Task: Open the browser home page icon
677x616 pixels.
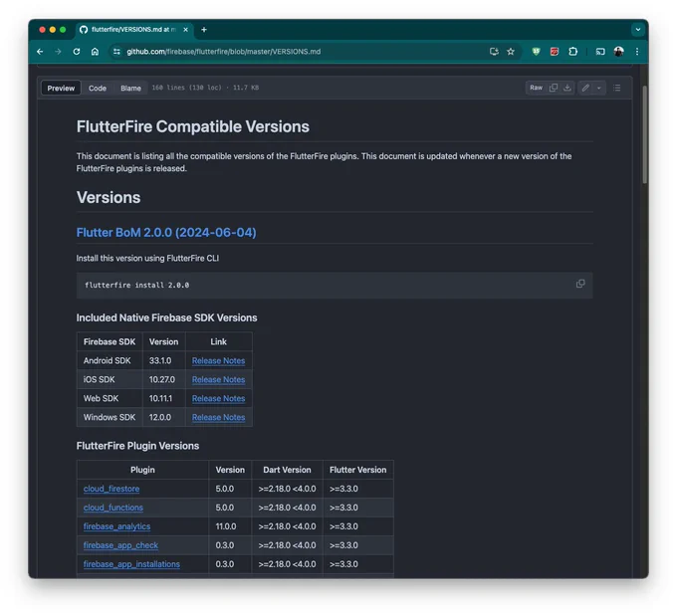Action: [x=95, y=52]
